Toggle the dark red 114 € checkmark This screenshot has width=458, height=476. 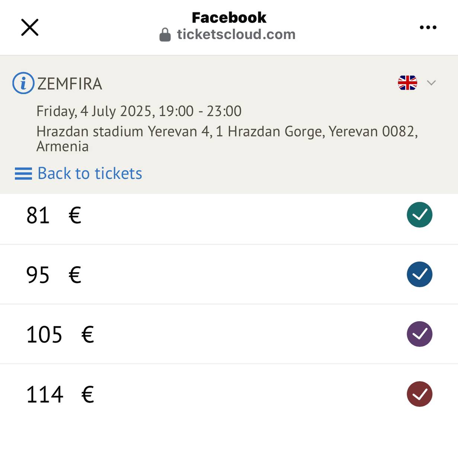click(x=419, y=394)
